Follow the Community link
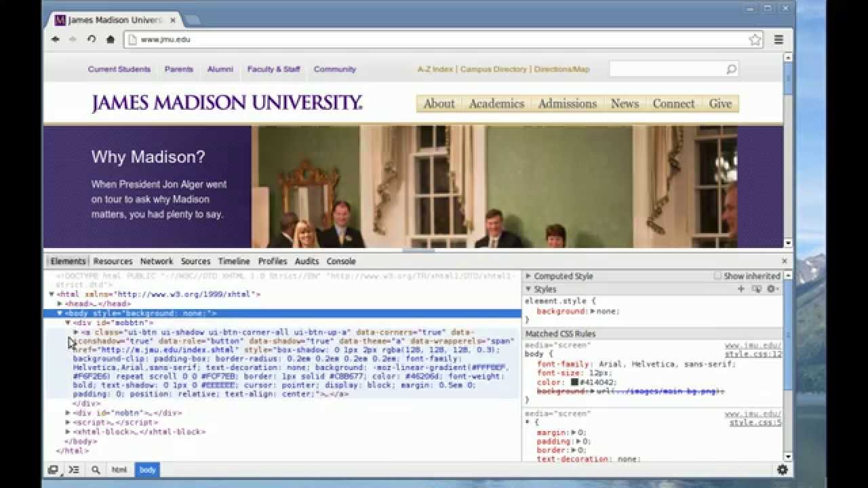 (x=334, y=69)
